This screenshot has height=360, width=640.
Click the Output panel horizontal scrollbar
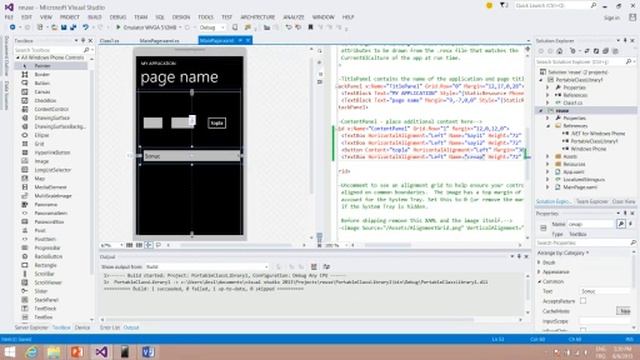coord(290,320)
